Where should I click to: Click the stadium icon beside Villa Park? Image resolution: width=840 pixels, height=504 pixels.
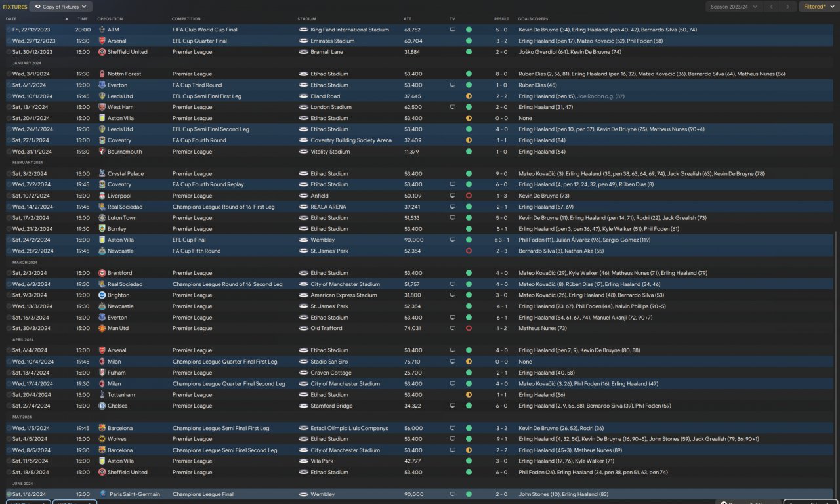tap(303, 461)
